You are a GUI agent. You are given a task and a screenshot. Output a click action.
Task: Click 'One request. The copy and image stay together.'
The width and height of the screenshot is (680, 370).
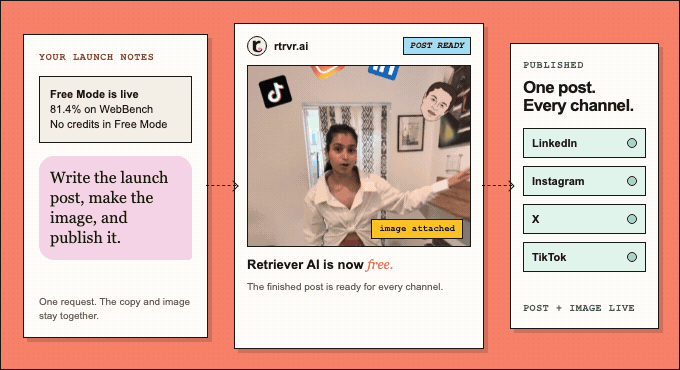click(x=114, y=309)
